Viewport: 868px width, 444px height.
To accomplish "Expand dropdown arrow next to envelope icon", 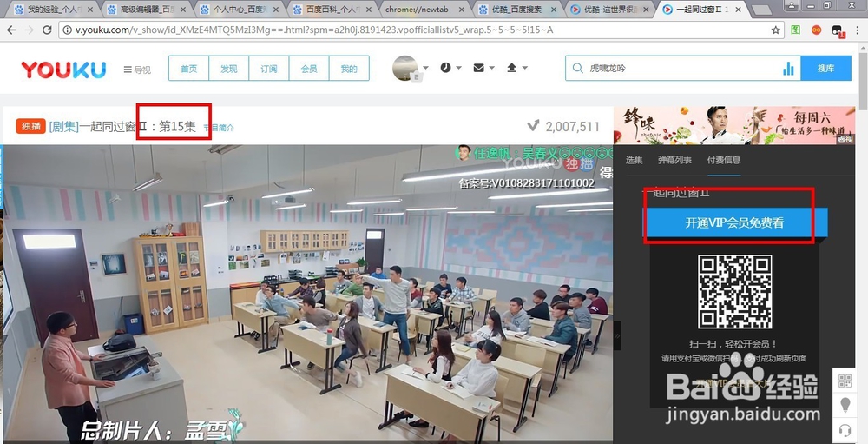I will pyautogui.click(x=491, y=68).
